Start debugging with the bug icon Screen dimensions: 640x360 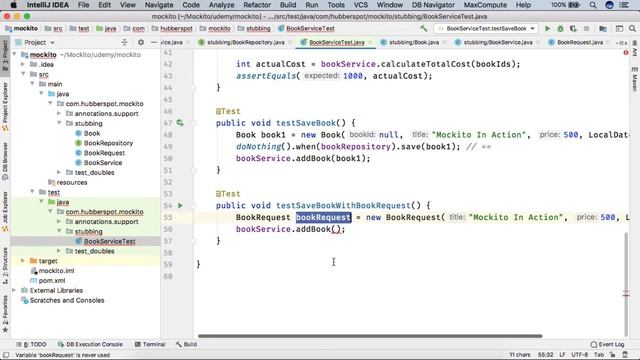(x=560, y=29)
